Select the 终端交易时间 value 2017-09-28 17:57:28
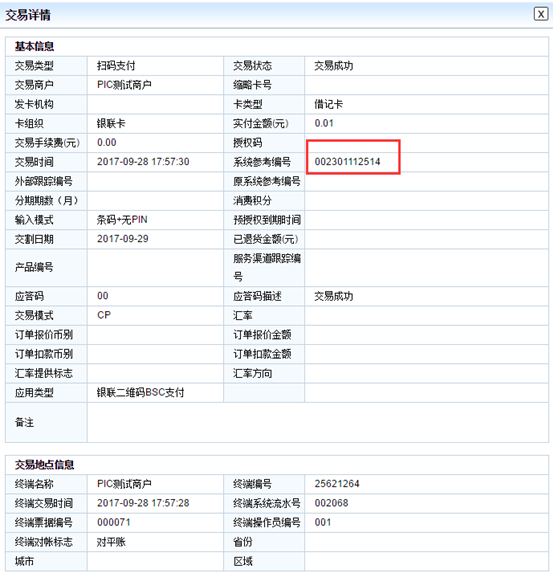Image resolution: width=553 pixels, height=572 pixels. coord(143,503)
